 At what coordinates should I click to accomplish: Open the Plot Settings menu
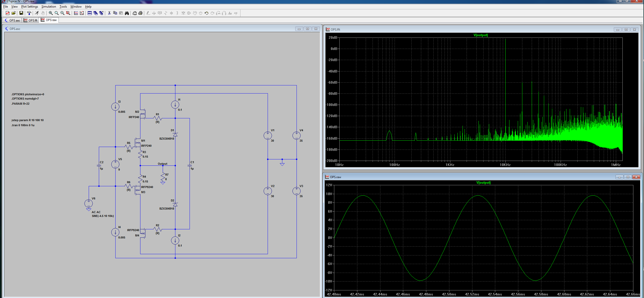tap(29, 7)
